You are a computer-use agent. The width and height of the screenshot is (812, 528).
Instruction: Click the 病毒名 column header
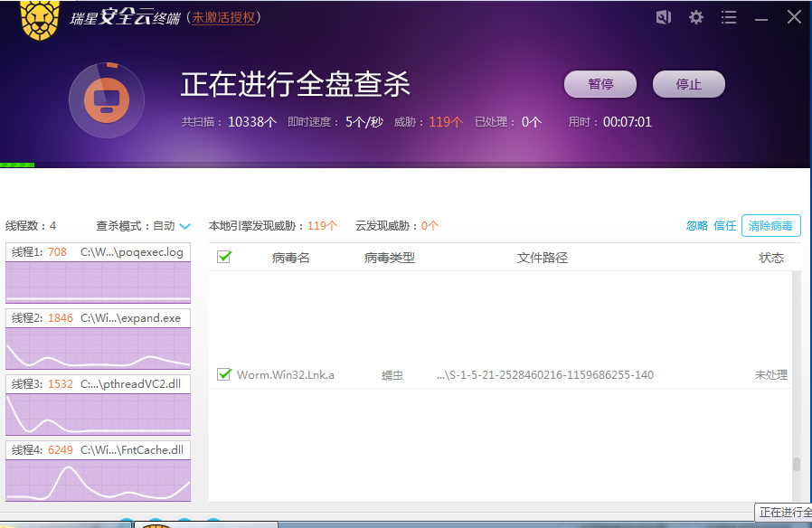(x=290, y=258)
